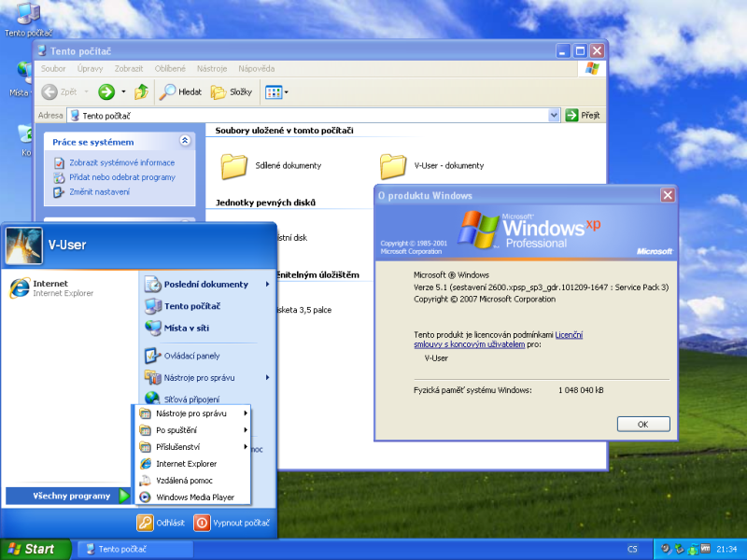
Task: Expand the Adresa address bar dropdown
Action: 554,115
